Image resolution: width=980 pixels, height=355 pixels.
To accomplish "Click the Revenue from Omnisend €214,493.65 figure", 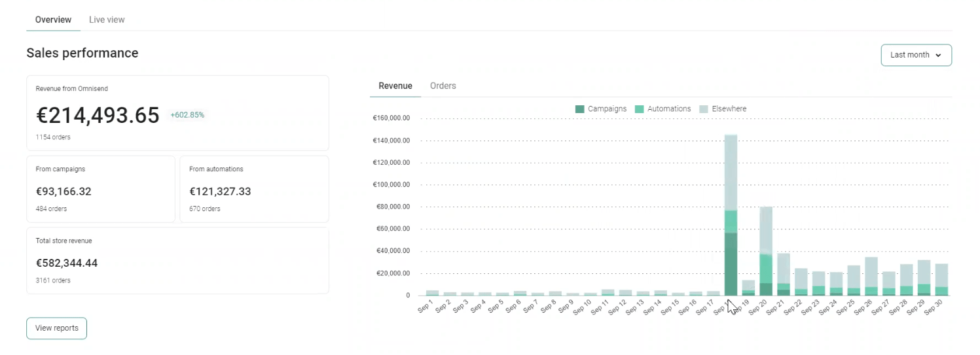I will click(x=98, y=116).
